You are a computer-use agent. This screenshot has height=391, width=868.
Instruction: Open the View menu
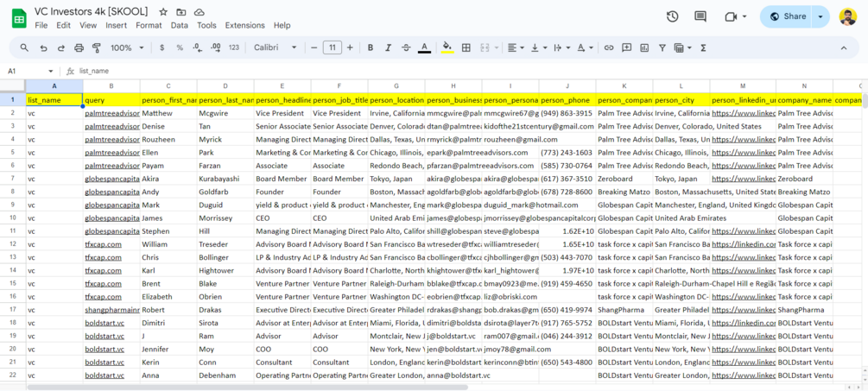(x=88, y=25)
